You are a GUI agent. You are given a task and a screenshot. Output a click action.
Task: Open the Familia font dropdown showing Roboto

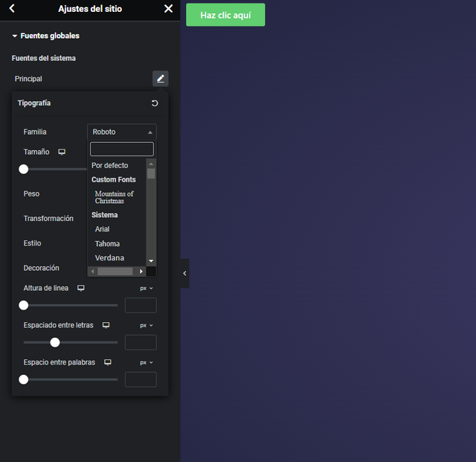(x=122, y=132)
